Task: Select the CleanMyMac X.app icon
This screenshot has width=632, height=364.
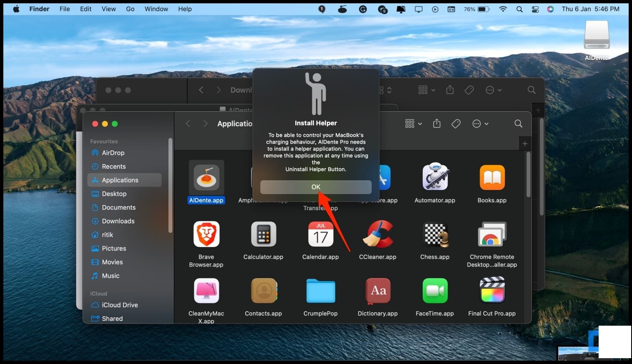Action: pyautogui.click(x=206, y=291)
